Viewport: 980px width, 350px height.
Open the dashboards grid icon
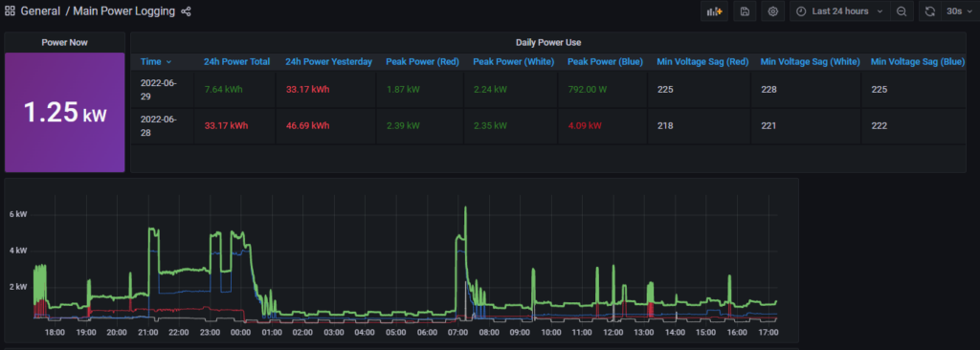point(10,11)
